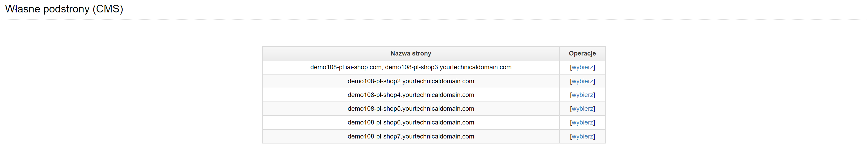Viewport: 868px width, 148px height.
Task: Click demo108-pl-shop3.yourtechnicaldomain.com text in first row
Action: (448, 67)
